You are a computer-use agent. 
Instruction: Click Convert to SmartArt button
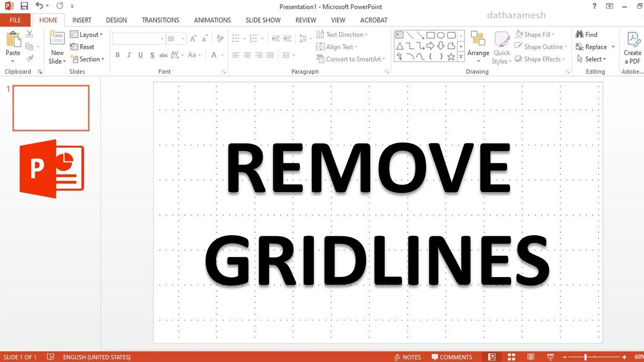pos(351,59)
